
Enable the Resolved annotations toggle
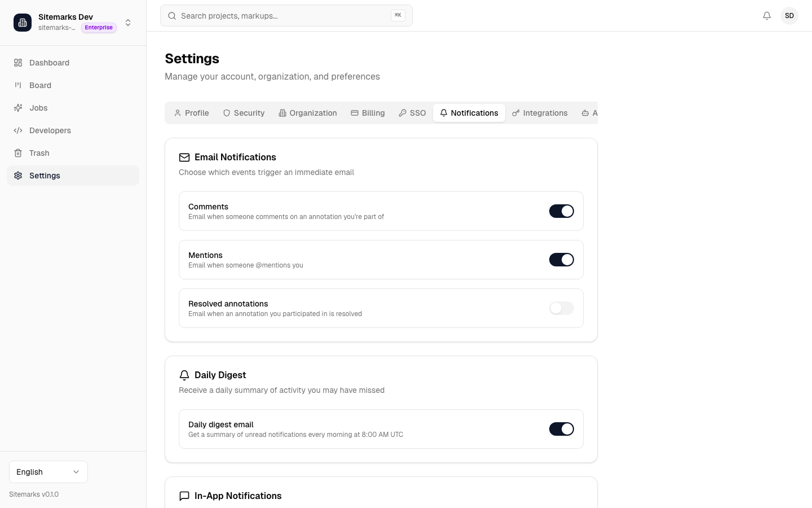tap(562, 308)
